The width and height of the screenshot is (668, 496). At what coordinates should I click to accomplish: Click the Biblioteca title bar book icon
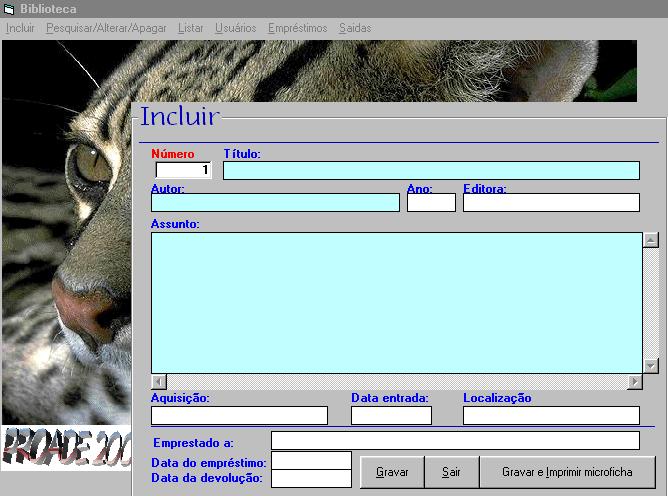(9, 9)
